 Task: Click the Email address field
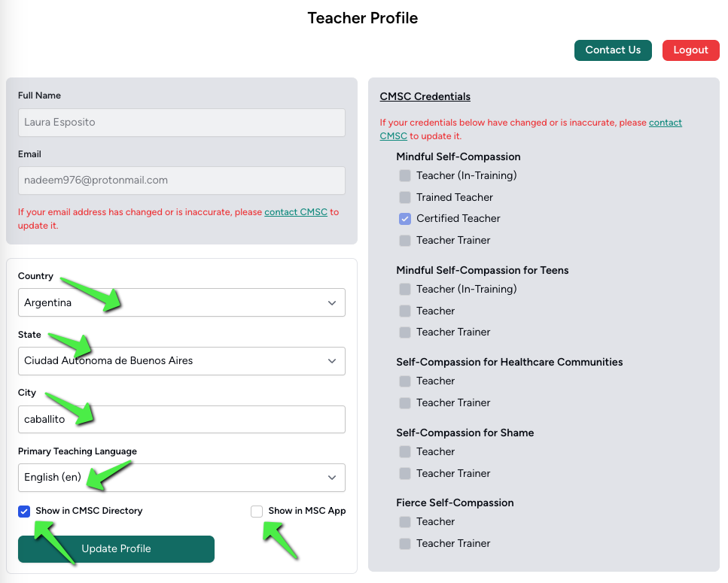(x=181, y=181)
